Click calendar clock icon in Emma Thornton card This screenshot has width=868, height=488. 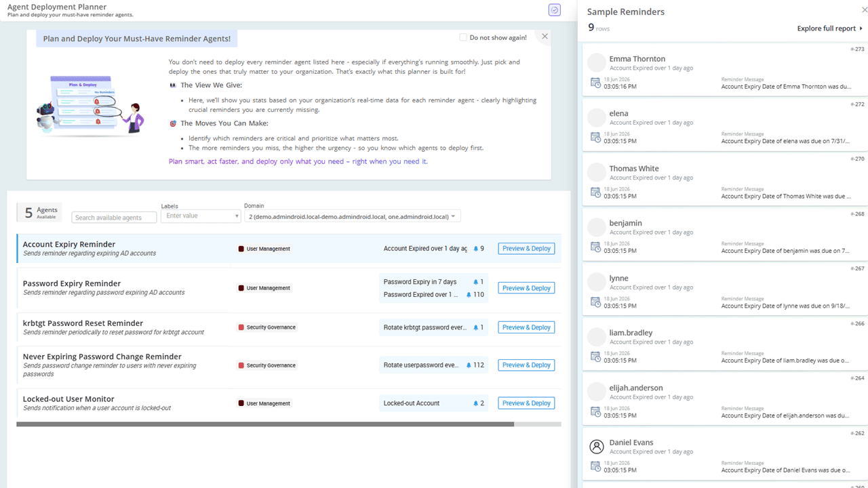pos(595,83)
